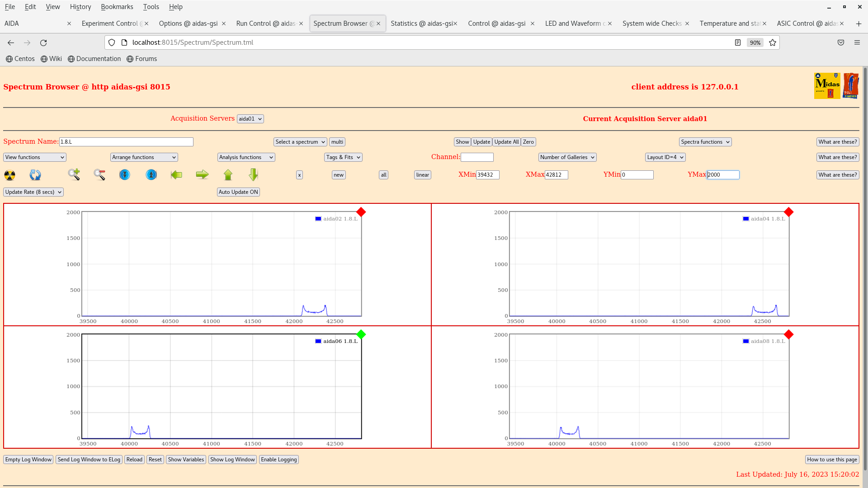Screen dimensions: 868x488
Task: Click the Show Log Window button
Action: (x=232, y=460)
